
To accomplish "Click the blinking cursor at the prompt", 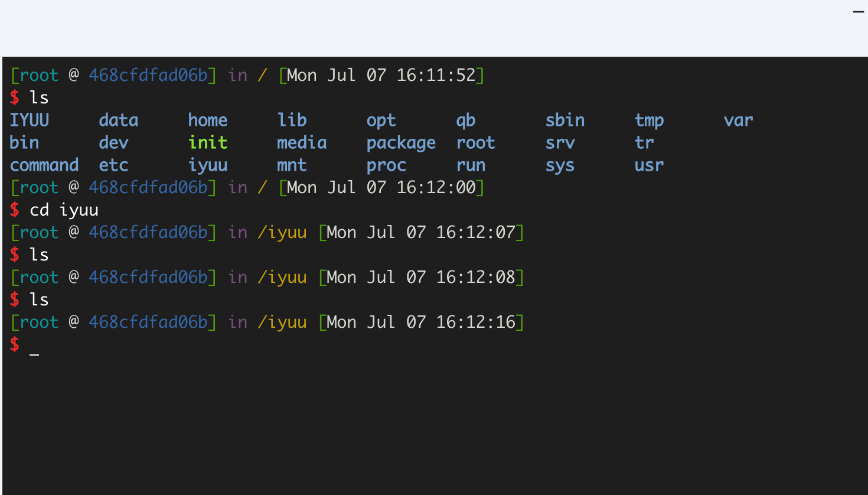I will [x=34, y=354].
